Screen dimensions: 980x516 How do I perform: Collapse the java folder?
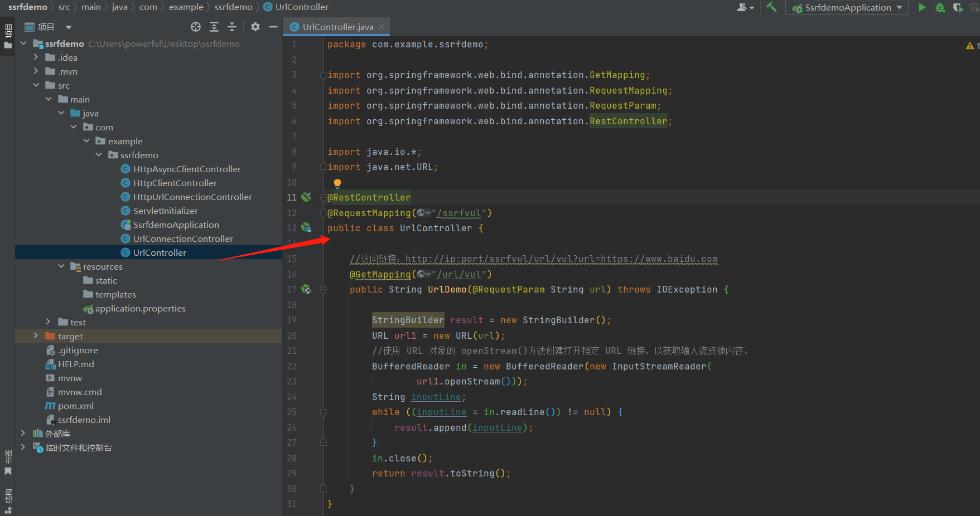pos(61,113)
